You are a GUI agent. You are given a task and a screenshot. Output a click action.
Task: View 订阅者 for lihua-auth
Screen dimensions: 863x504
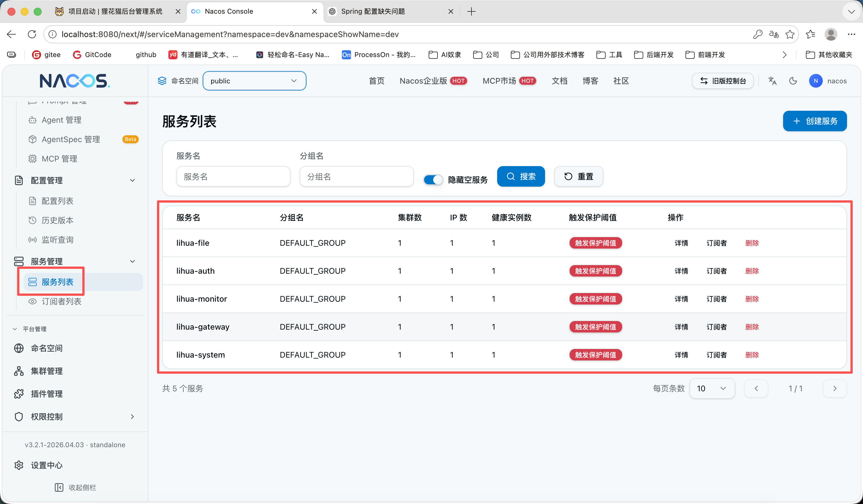(716, 271)
